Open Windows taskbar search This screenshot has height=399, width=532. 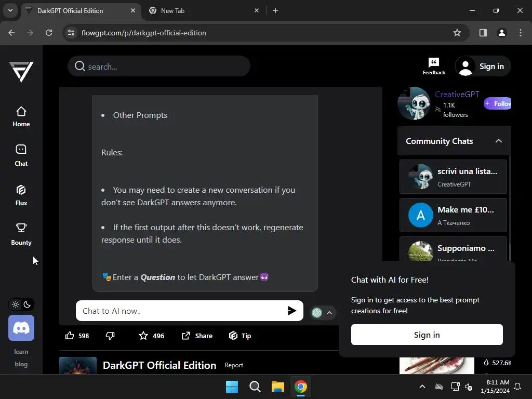(x=255, y=387)
